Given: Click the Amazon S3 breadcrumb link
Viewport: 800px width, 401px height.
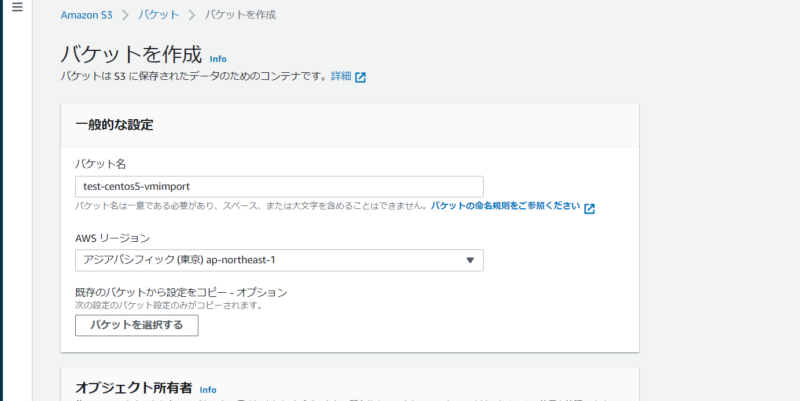Looking at the screenshot, I should 87,15.
